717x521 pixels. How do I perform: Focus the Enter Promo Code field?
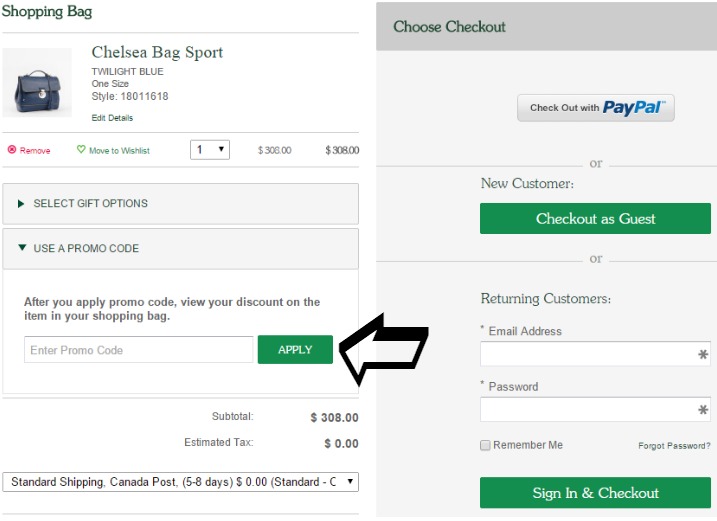click(139, 350)
